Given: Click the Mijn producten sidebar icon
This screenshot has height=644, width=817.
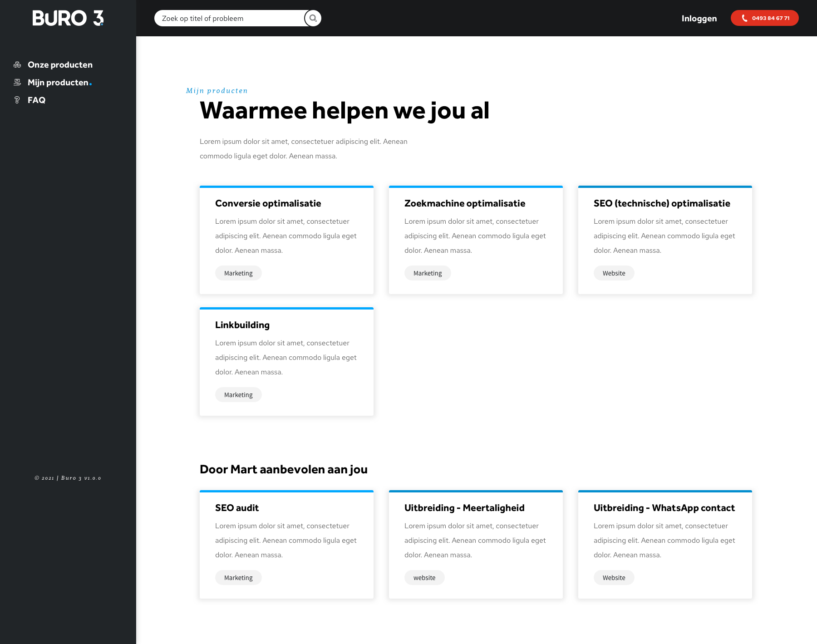Looking at the screenshot, I should pyautogui.click(x=17, y=83).
